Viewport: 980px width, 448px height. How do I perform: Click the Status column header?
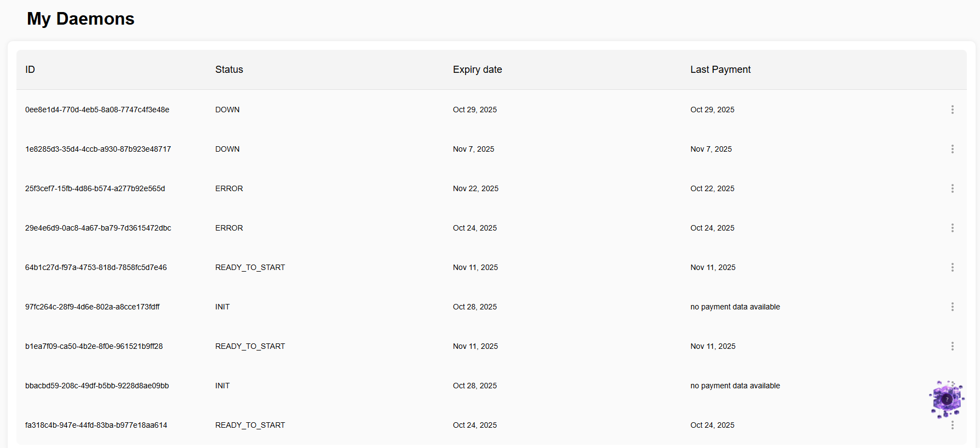[229, 70]
